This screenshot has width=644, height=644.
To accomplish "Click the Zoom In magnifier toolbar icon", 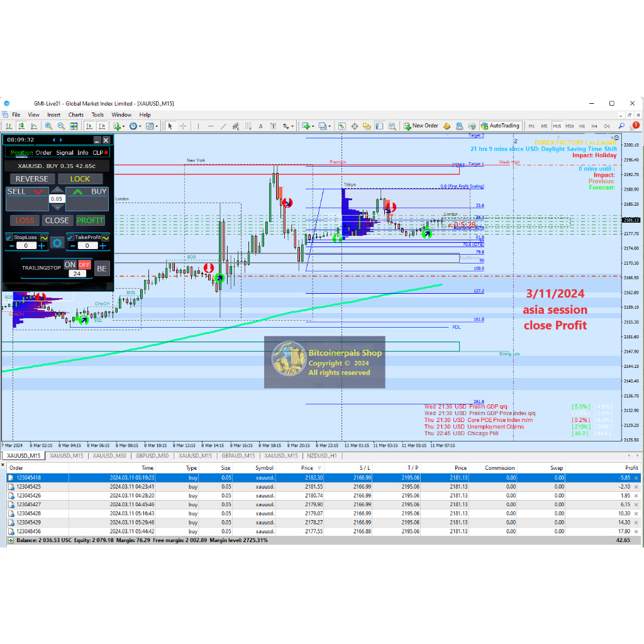I will [x=48, y=126].
